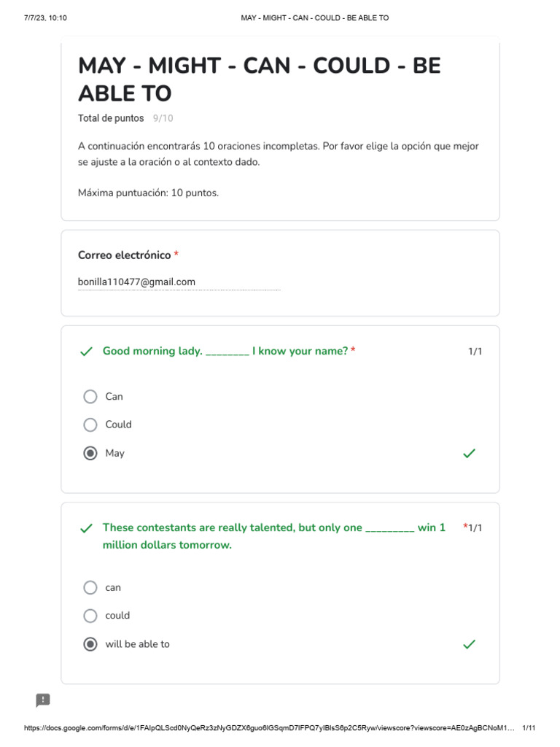Click the form title 'MAY - MIGHT - CAN - COULD'
560x747 pixels.
(x=260, y=79)
